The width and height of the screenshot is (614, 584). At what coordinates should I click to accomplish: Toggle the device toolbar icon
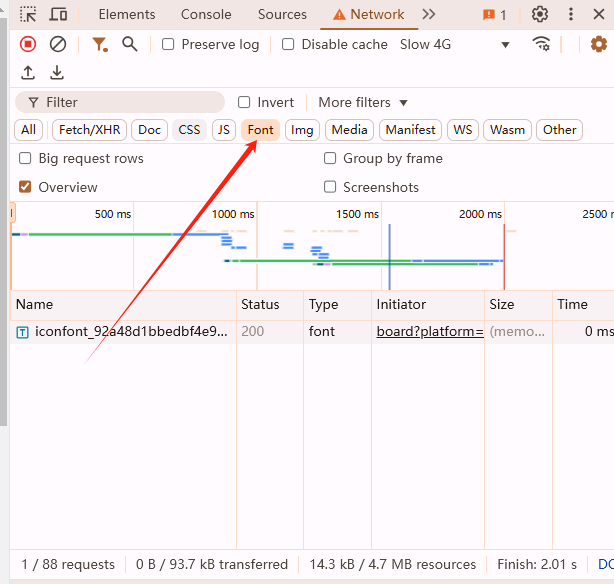coord(58,14)
